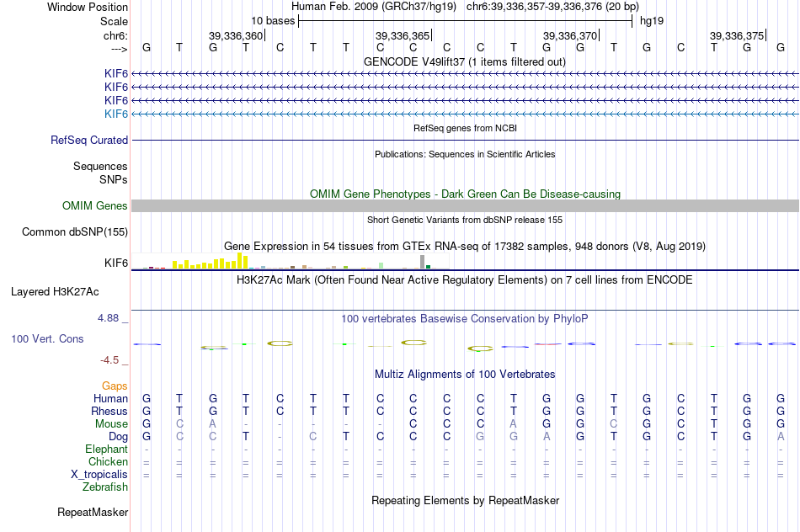Click the Layered H3K27Ac track label
The width and height of the screenshot is (800, 532).
[55, 292]
